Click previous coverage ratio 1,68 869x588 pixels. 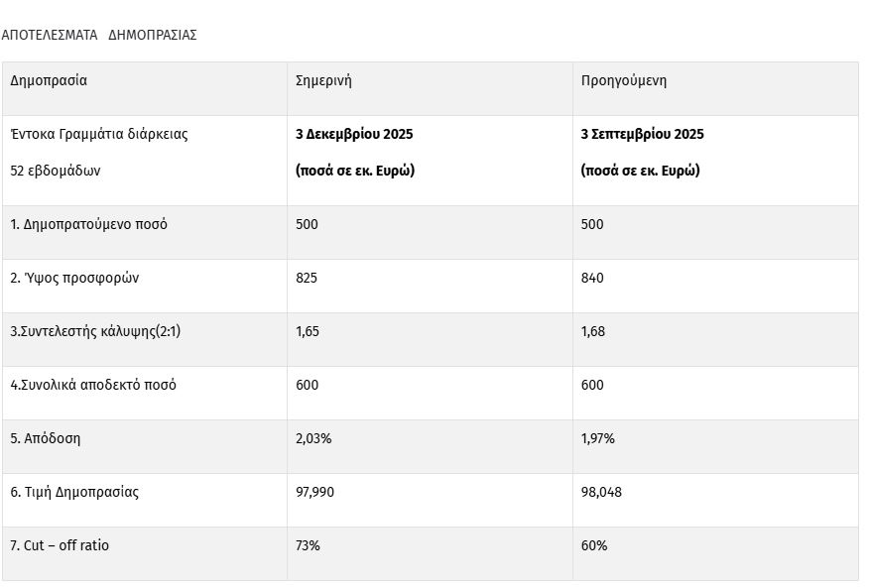click(x=593, y=331)
